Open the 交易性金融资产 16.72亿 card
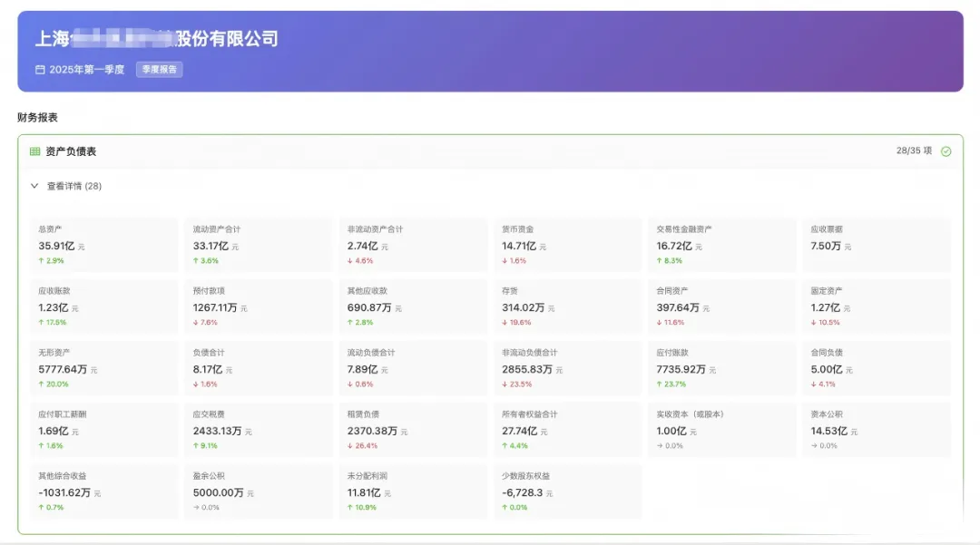The height and width of the screenshot is (545, 980). pos(722,245)
